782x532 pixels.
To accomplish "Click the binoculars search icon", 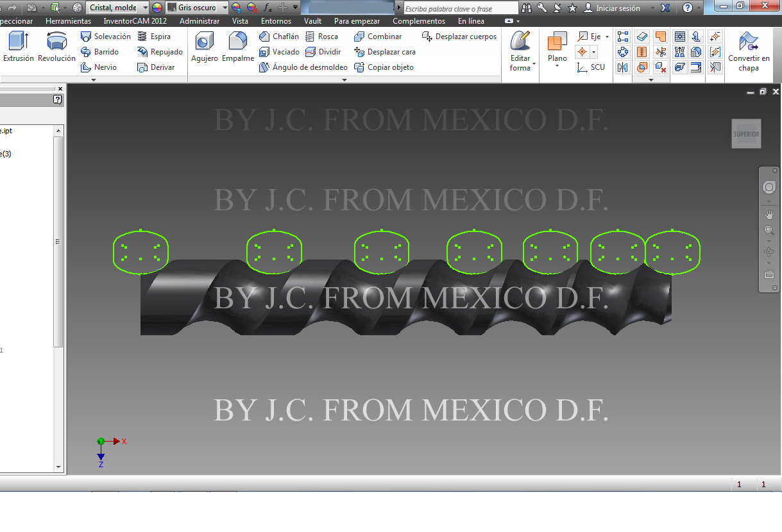I will (527, 8).
